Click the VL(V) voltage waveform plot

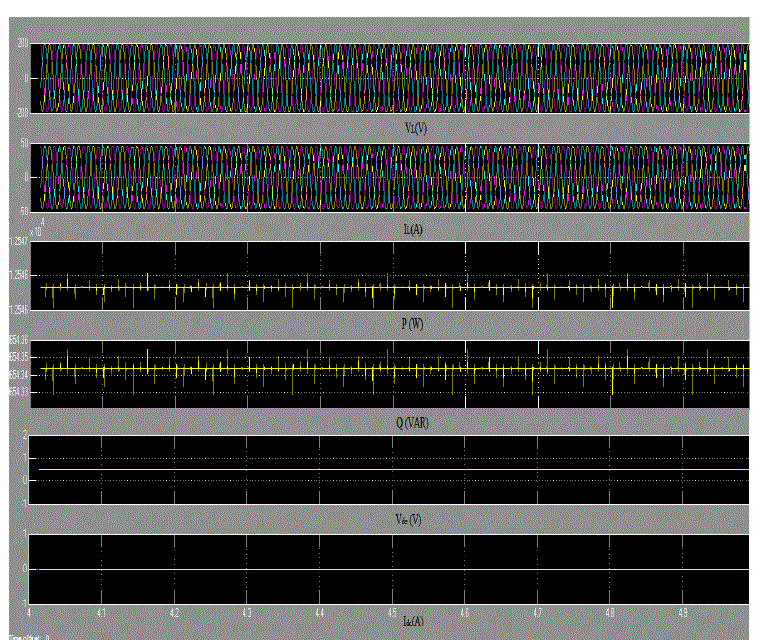click(390, 78)
